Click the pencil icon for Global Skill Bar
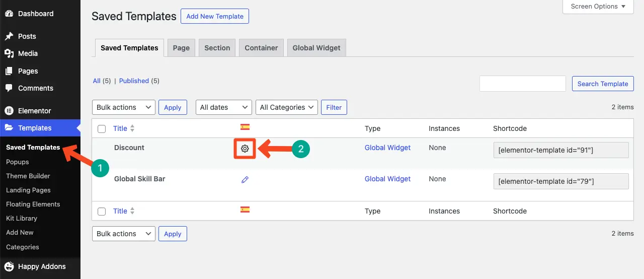This screenshot has height=279, width=644. pos(245,179)
